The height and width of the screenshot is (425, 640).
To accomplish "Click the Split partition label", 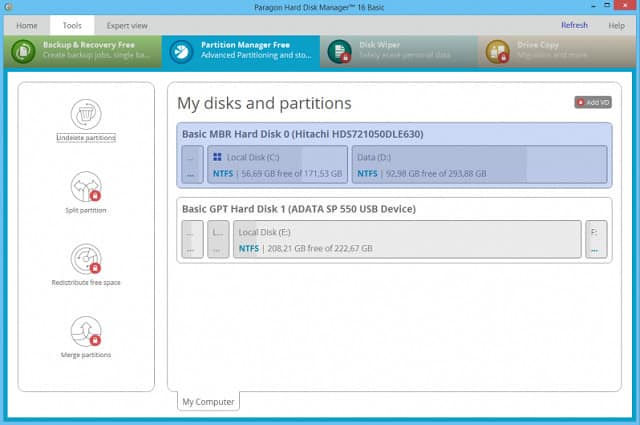I will pyautogui.click(x=86, y=210).
